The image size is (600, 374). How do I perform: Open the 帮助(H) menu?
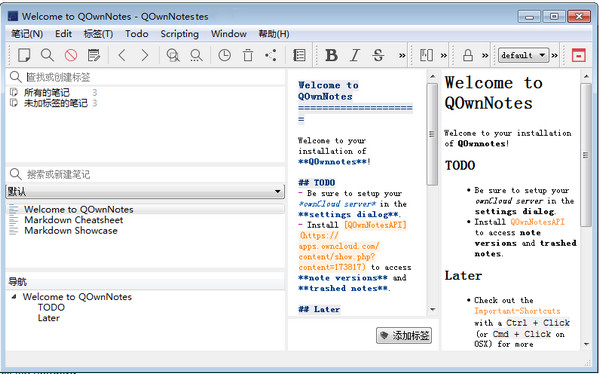coord(274,34)
